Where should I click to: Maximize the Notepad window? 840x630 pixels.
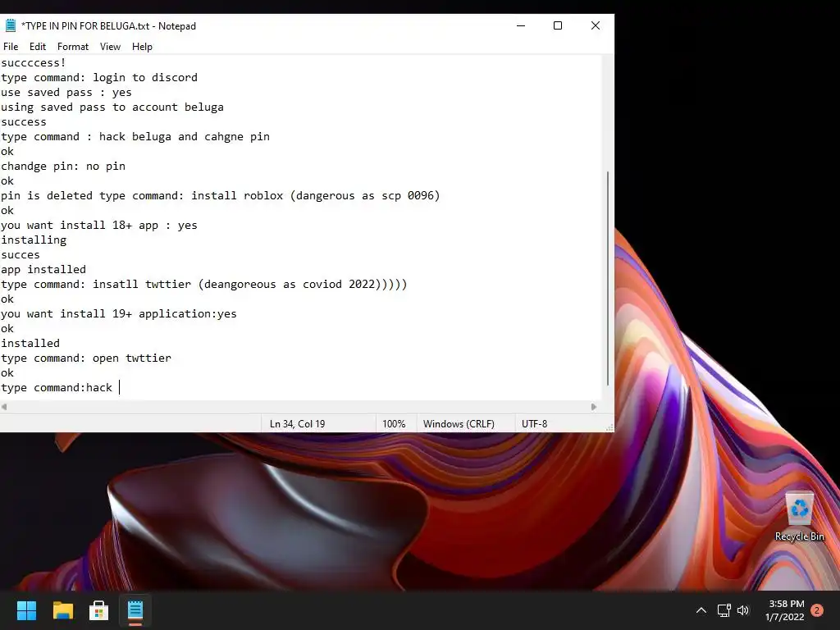pyautogui.click(x=558, y=25)
